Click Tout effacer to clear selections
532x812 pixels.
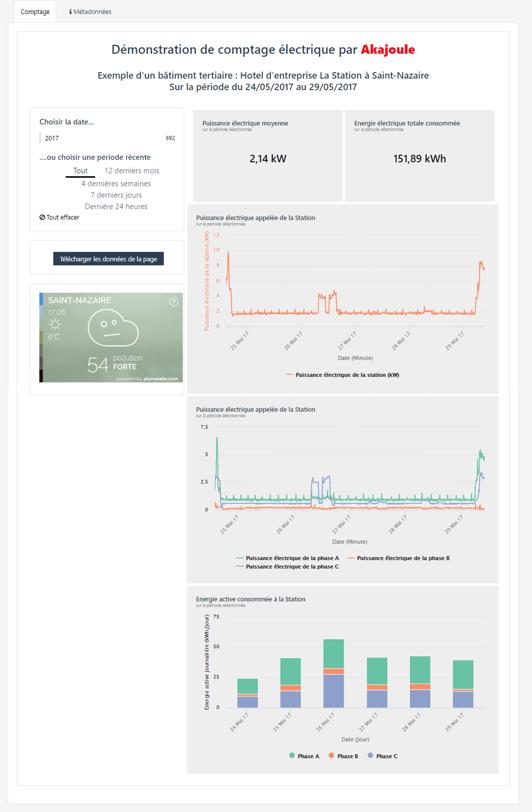[x=59, y=217]
